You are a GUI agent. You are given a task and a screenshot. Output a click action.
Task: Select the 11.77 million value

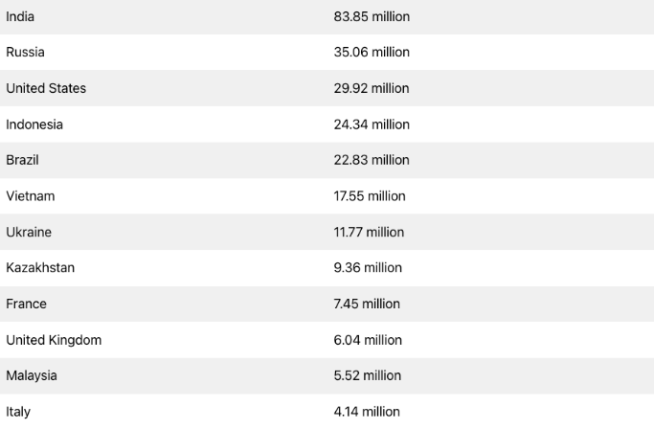coord(368,232)
